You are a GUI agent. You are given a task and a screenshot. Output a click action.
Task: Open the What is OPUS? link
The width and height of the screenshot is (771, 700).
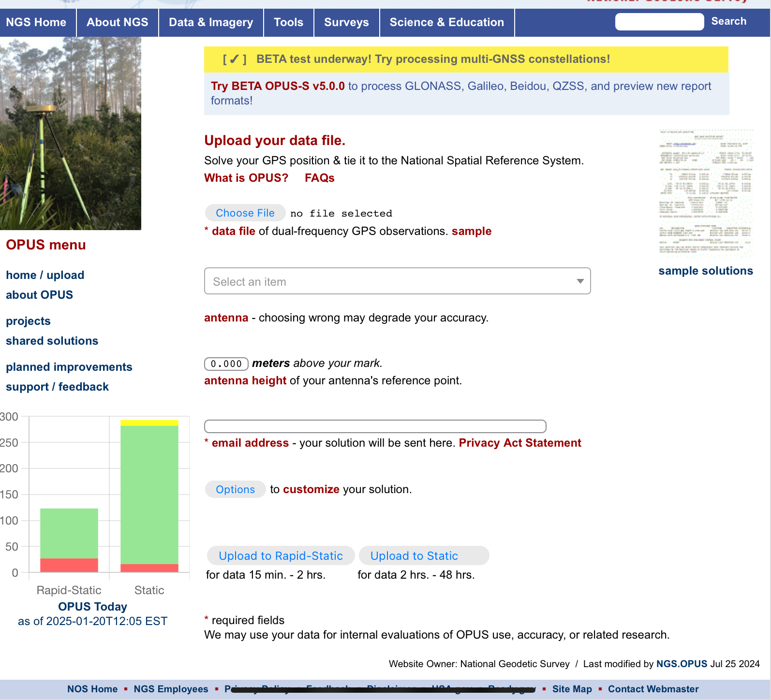click(246, 178)
